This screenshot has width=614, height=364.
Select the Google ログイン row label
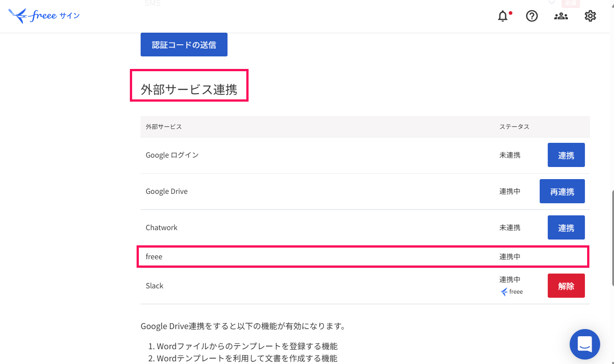[172, 155]
